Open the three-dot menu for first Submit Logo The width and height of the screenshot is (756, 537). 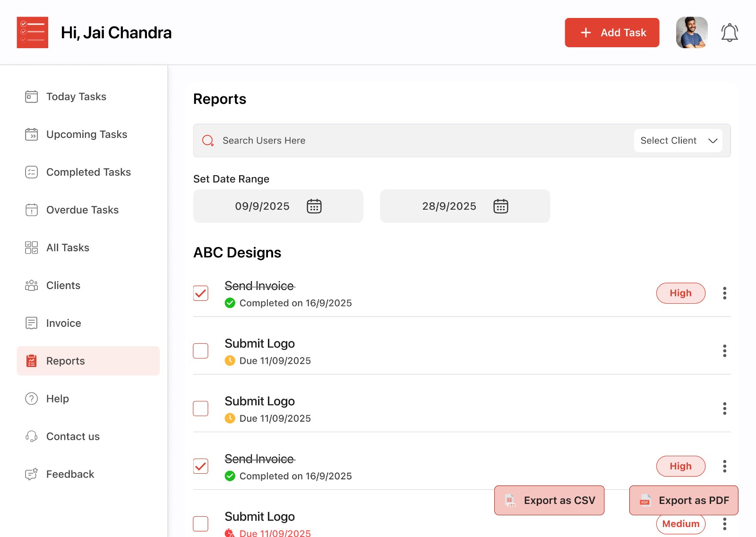724,351
